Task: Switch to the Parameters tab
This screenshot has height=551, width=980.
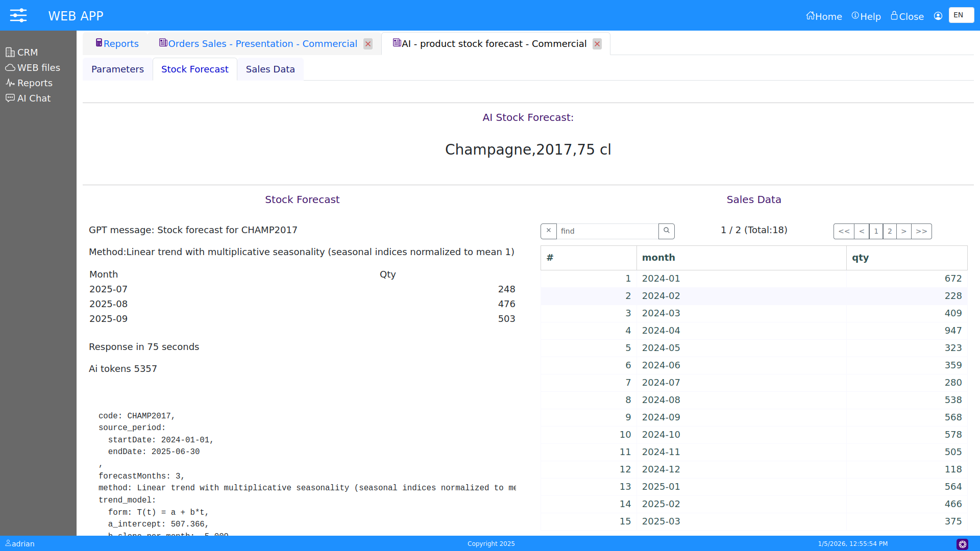Action: [117, 69]
